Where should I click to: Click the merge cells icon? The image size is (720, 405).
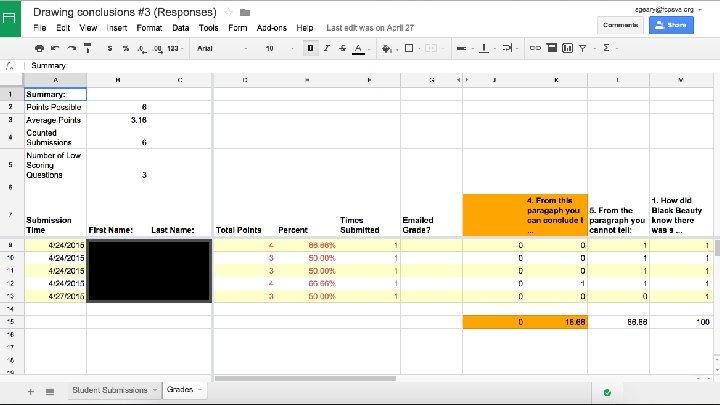(431, 48)
